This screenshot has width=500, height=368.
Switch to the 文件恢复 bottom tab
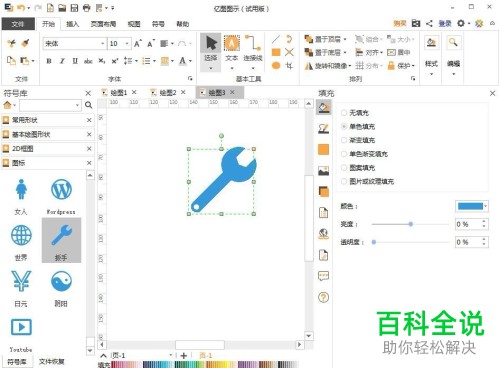51,362
